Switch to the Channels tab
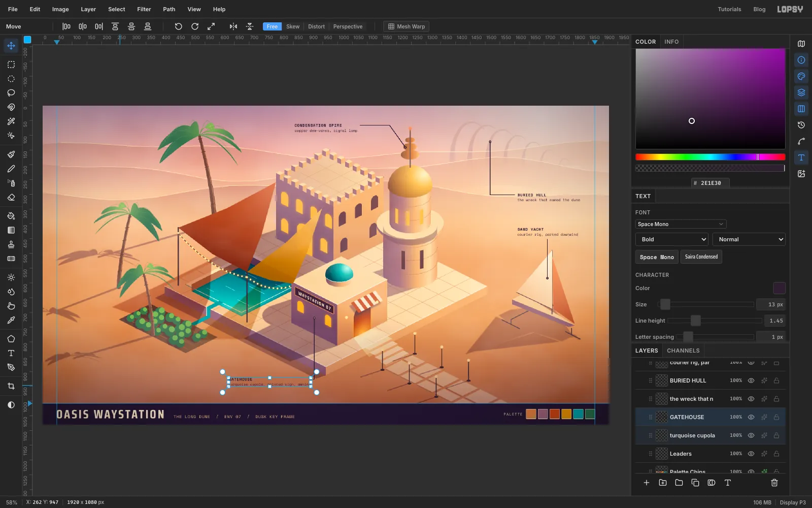The image size is (812, 508). point(683,351)
